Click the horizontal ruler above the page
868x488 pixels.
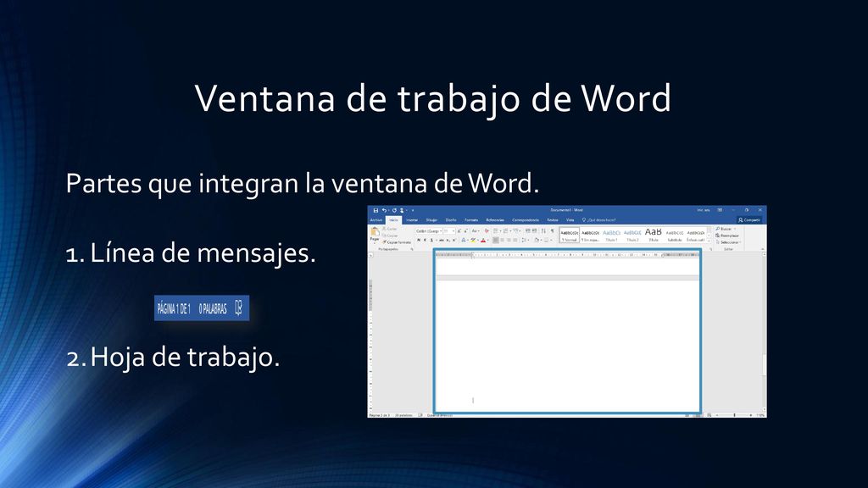[567, 255]
